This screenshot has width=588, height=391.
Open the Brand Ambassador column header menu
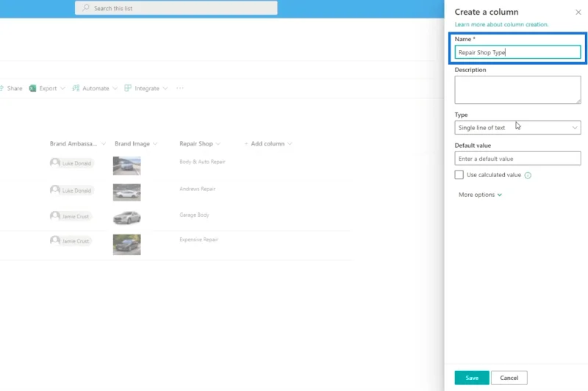78,143
